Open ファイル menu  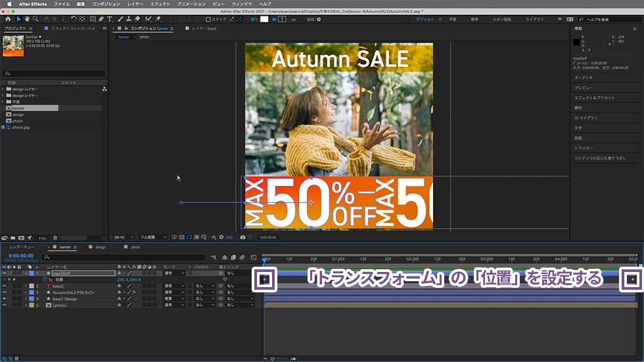(62, 4)
